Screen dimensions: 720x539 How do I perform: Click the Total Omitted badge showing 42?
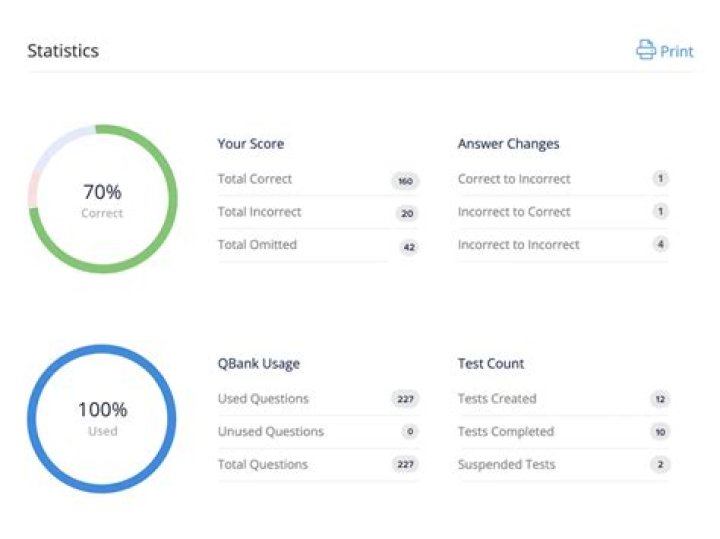pos(408,246)
